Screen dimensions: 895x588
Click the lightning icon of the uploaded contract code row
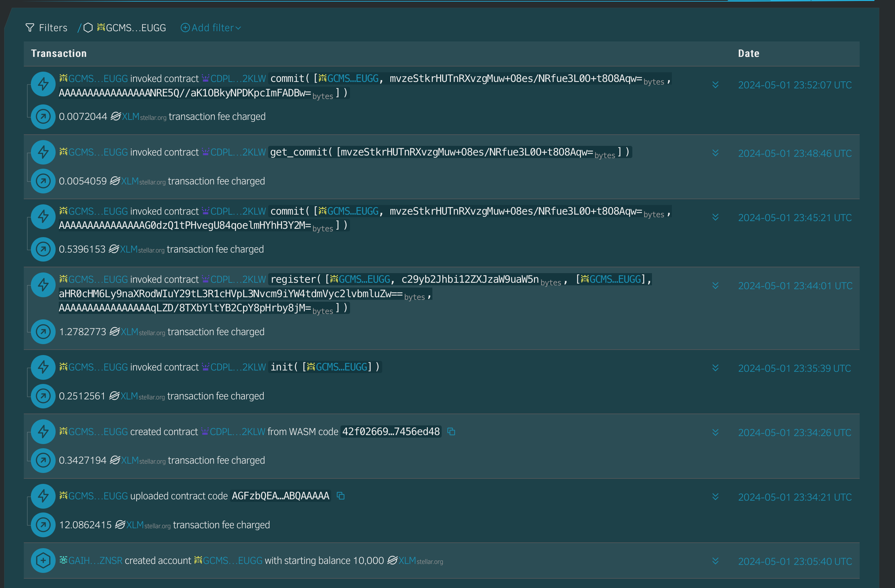click(x=43, y=496)
